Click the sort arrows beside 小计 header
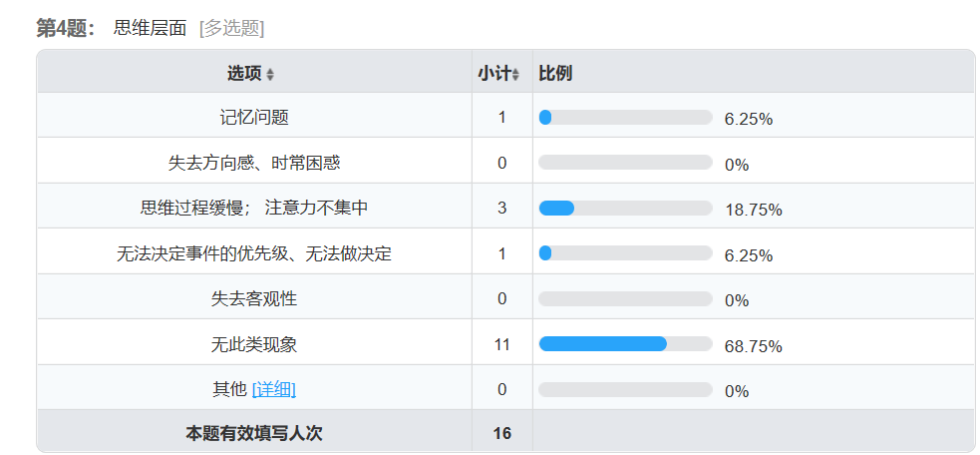The height and width of the screenshot is (455, 980). (x=515, y=75)
